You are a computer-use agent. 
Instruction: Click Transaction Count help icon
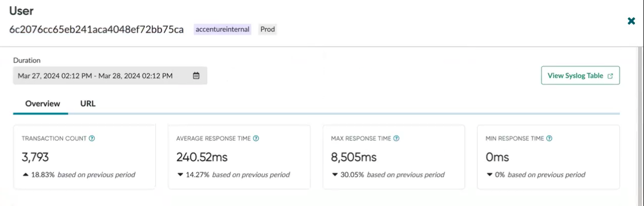92,138
